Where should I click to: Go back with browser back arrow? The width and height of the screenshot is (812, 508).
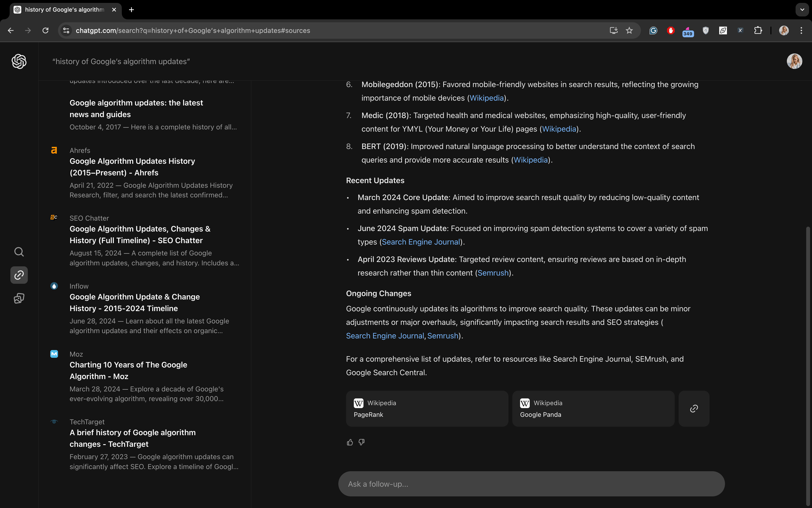(x=11, y=30)
